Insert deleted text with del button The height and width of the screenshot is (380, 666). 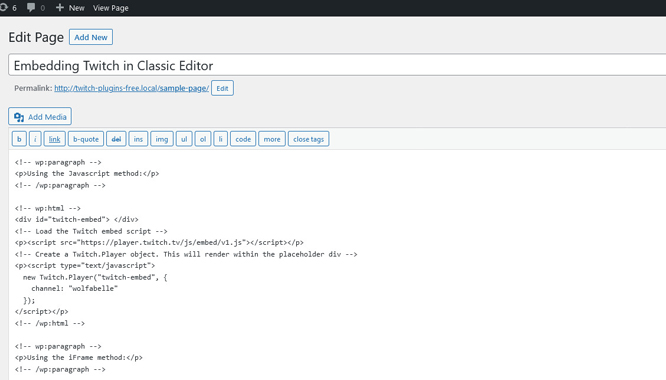click(x=116, y=139)
